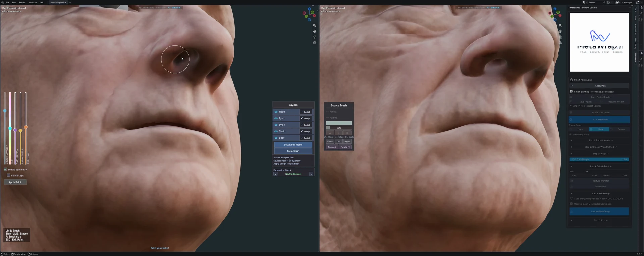Go to next expression with right arrow

point(311,174)
